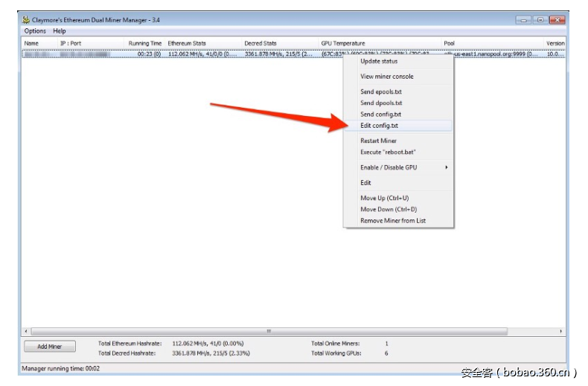Select Send config.txt option
588x386 pixels.
pyautogui.click(x=380, y=115)
